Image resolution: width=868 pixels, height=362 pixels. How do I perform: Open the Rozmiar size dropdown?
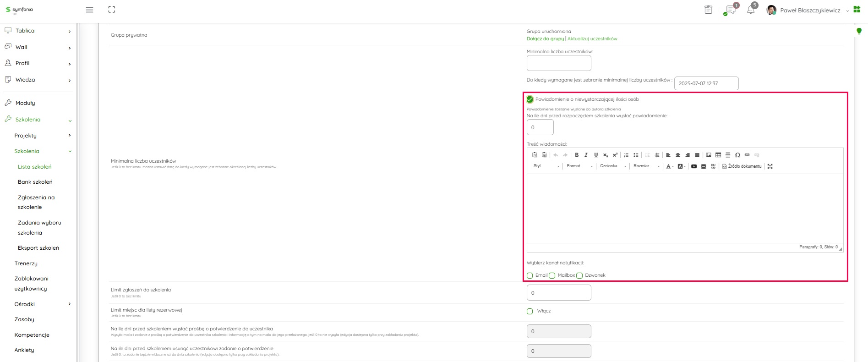[x=646, y=166]
